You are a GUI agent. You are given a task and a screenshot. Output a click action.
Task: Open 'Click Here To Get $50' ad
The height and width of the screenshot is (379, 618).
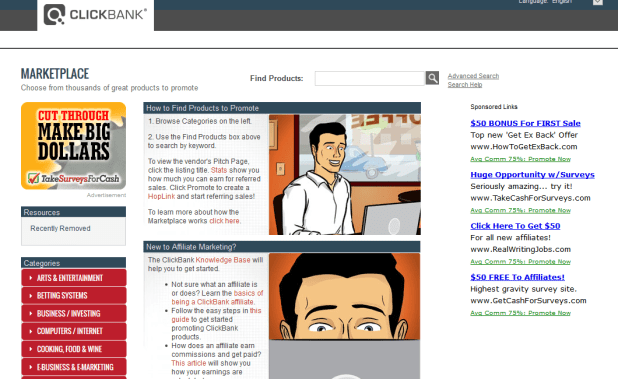[515, 226]
